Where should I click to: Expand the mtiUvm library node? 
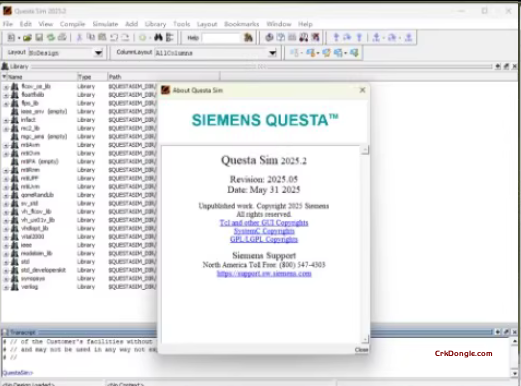point(6,187)
